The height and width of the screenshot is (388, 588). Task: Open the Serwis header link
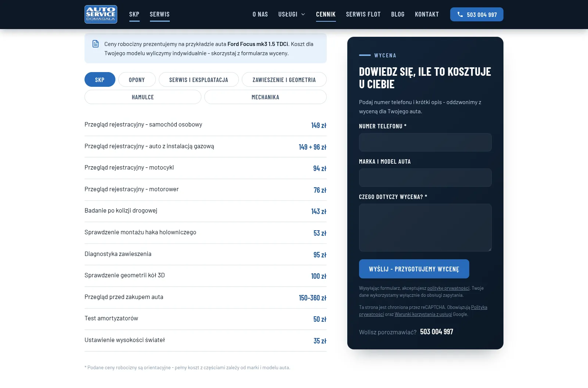point(159,14)
